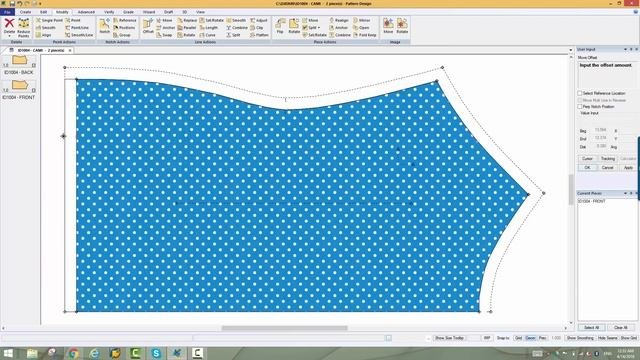
Task: Select the Reduce Points tool
Action: (x=24, y=27)
